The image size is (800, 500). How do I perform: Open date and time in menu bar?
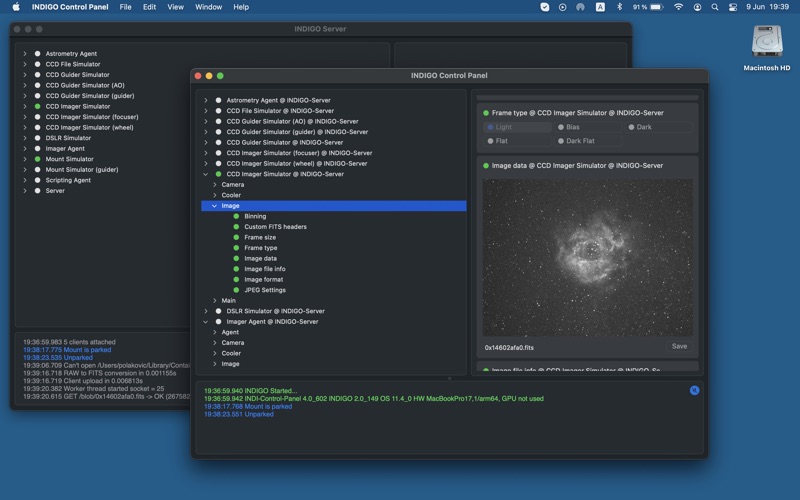coord(767,7)
